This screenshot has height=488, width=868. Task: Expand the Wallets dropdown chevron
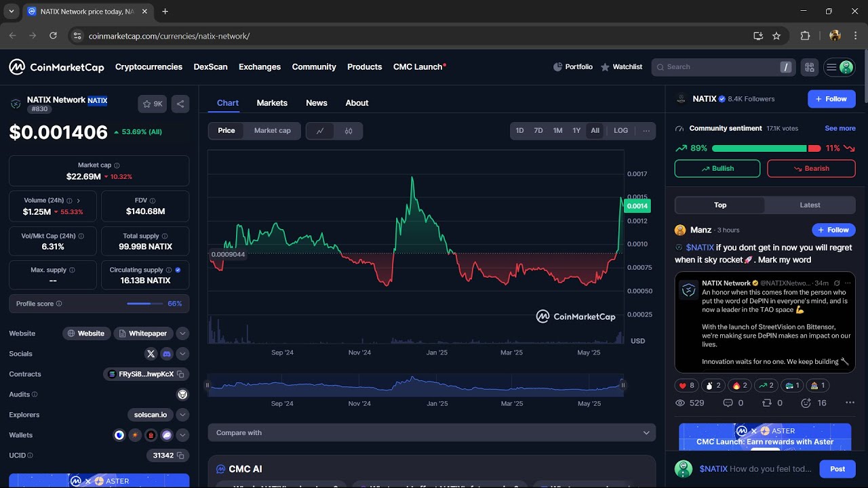coord(182,435)
